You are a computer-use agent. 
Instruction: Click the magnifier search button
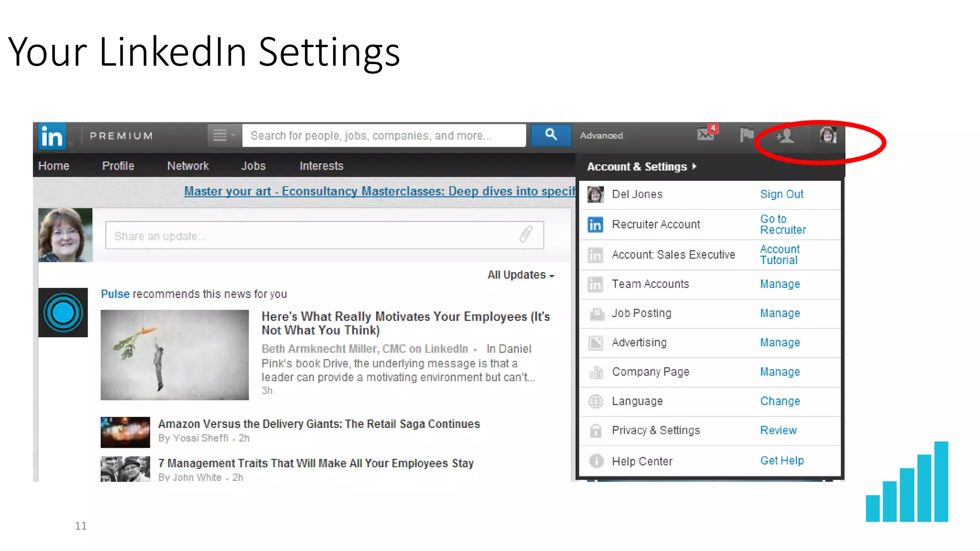(x=551, y=135)
